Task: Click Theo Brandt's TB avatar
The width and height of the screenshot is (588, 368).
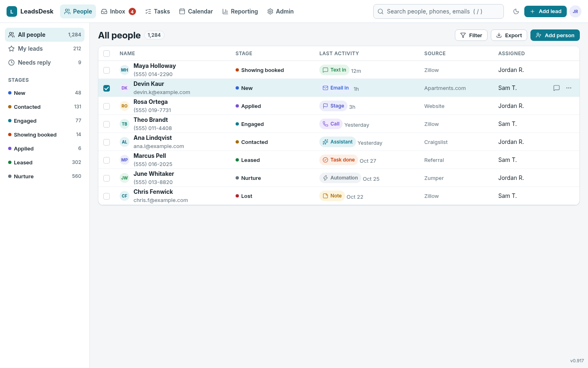Action: [125, 124]
